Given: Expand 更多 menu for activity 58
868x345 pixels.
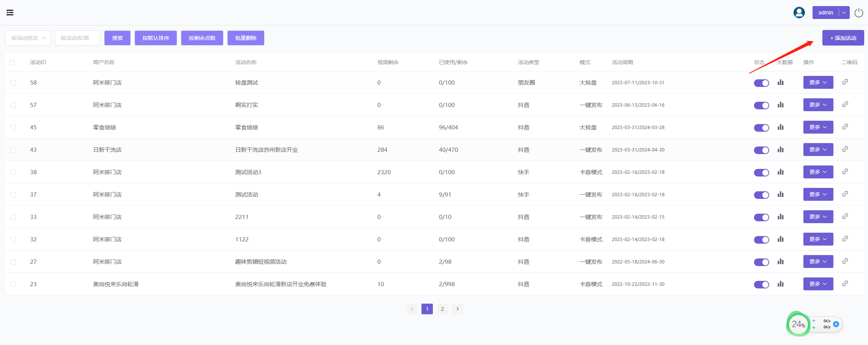Looking at the screenshot, I should tap(818, 82).
